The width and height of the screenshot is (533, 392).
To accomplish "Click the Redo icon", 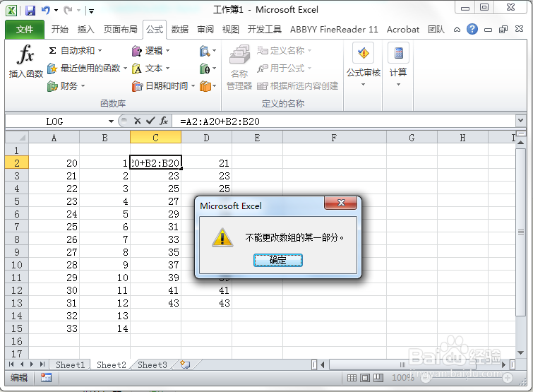I will [68, 10].
